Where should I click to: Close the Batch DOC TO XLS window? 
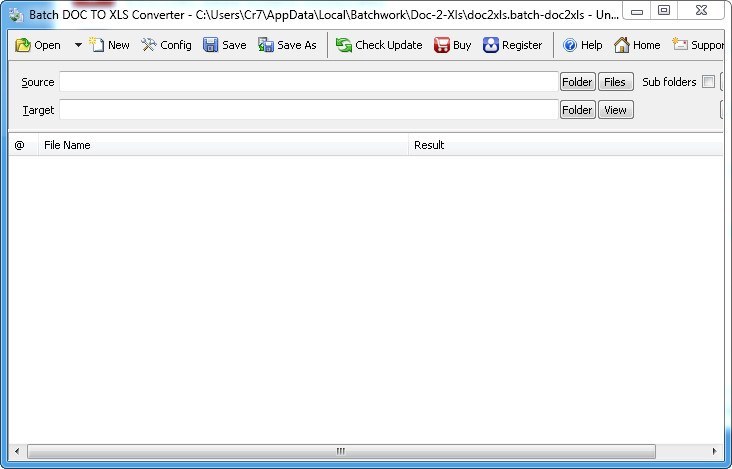point(701,10)
